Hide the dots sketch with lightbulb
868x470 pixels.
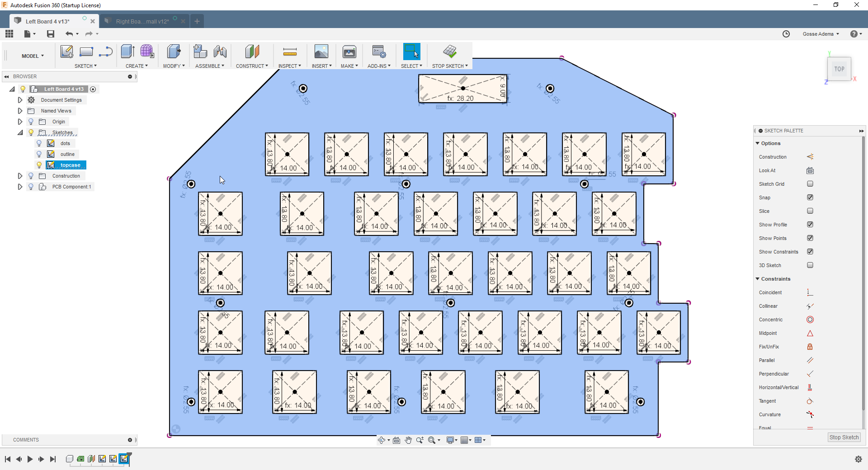[39, 143]
